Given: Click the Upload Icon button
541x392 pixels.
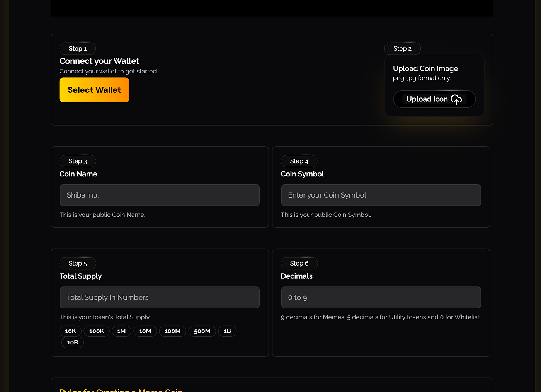Looking at the screenshot, I should 434,99.
